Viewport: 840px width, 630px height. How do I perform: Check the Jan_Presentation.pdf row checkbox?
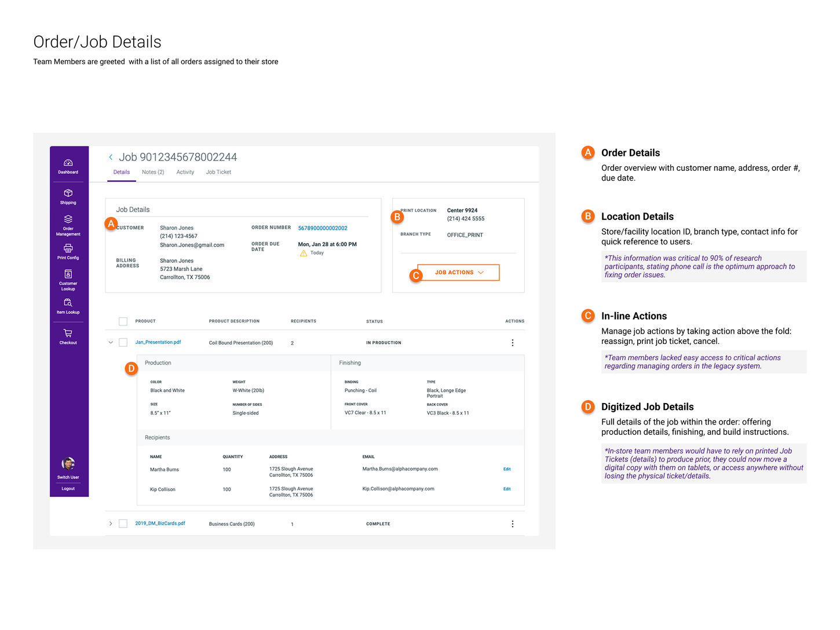pyautogui.click(x=123, y=343)
